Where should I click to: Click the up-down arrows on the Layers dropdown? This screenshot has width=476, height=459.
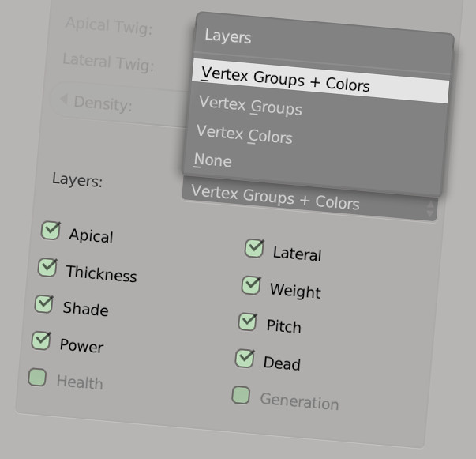[x=430, y=209]
